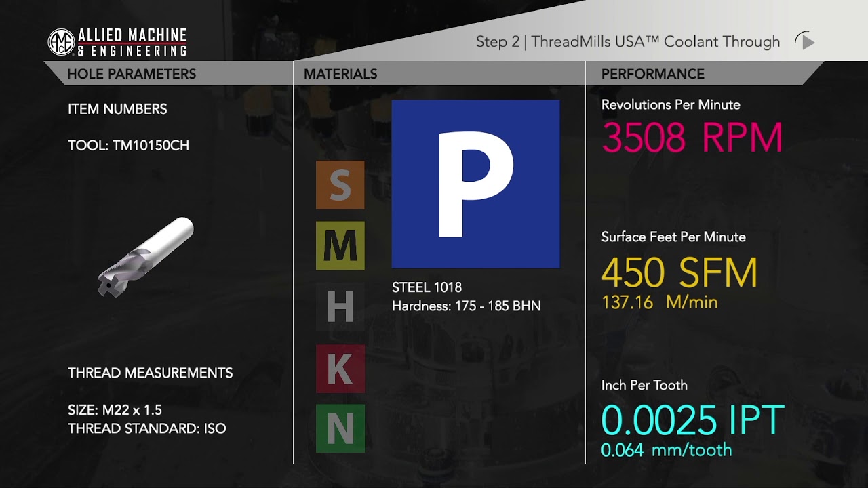Click the 137.16 M/min value

pos(660,302)
